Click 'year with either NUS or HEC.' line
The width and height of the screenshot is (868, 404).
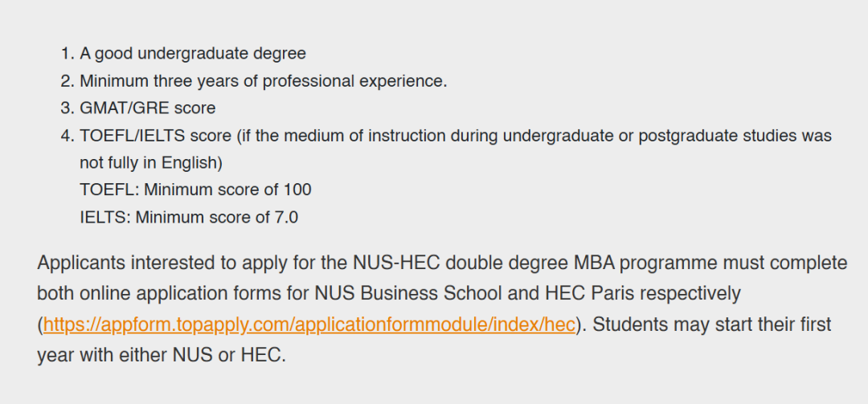161,354
